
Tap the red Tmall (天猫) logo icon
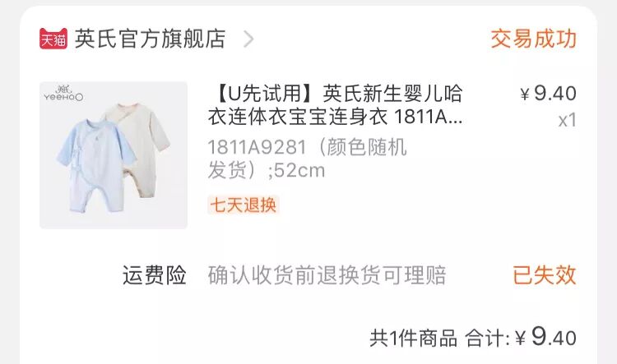pos(53,39)
